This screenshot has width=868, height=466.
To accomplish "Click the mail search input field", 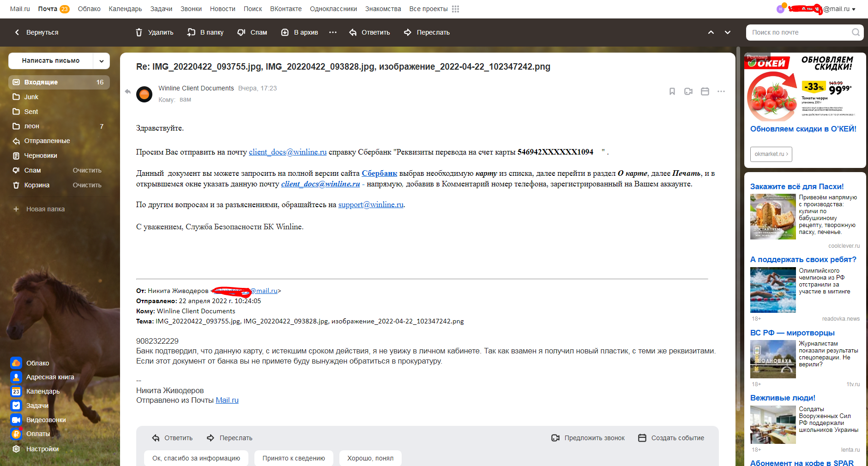I will (x=799, y=32).
